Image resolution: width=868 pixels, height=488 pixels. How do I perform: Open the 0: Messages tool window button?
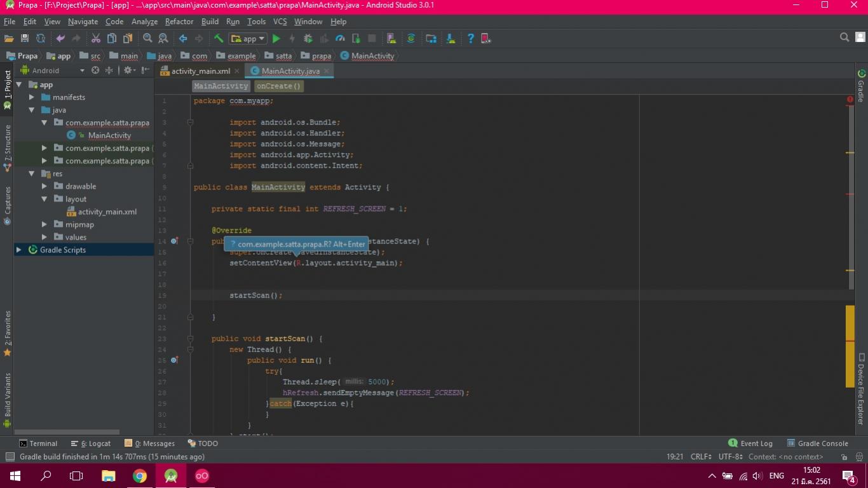(149, 444)
